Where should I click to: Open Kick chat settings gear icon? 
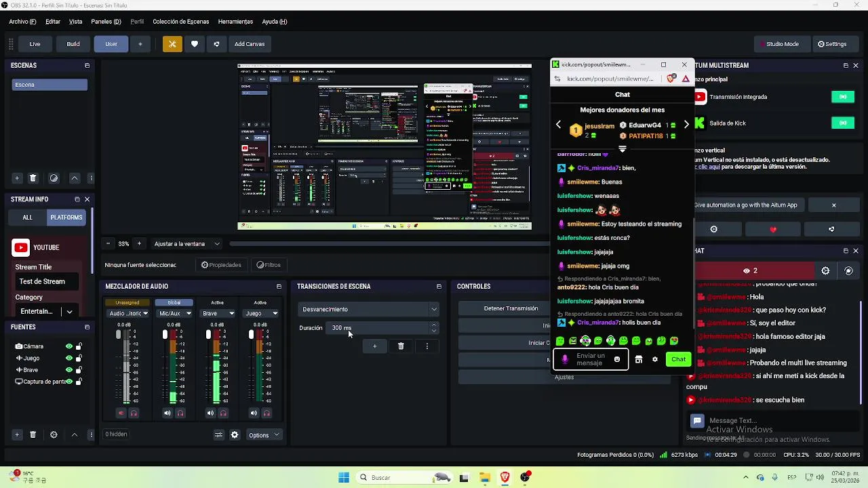tap(654, 359)
